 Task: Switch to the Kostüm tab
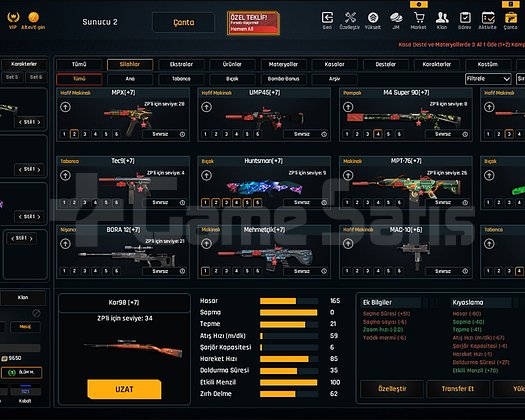(x=488, y=64)
